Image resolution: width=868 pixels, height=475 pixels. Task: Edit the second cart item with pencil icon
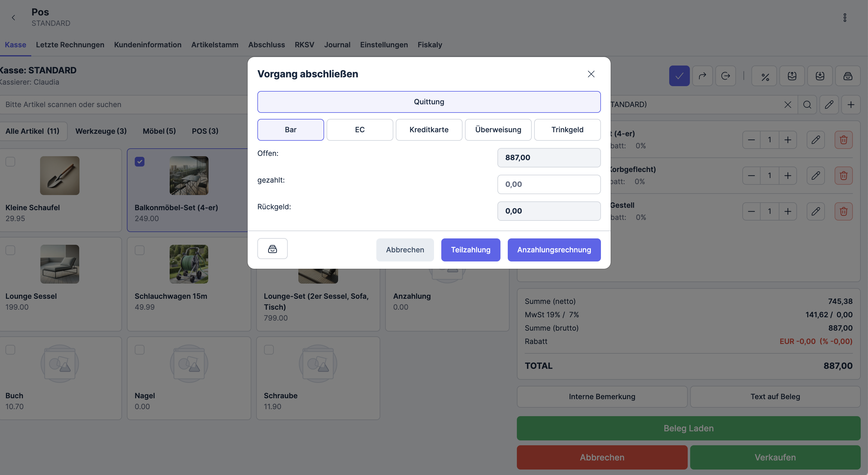(815, 176)
